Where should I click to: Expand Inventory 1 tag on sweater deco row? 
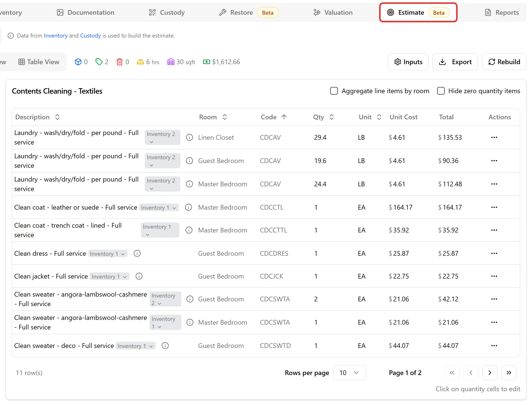136,346
